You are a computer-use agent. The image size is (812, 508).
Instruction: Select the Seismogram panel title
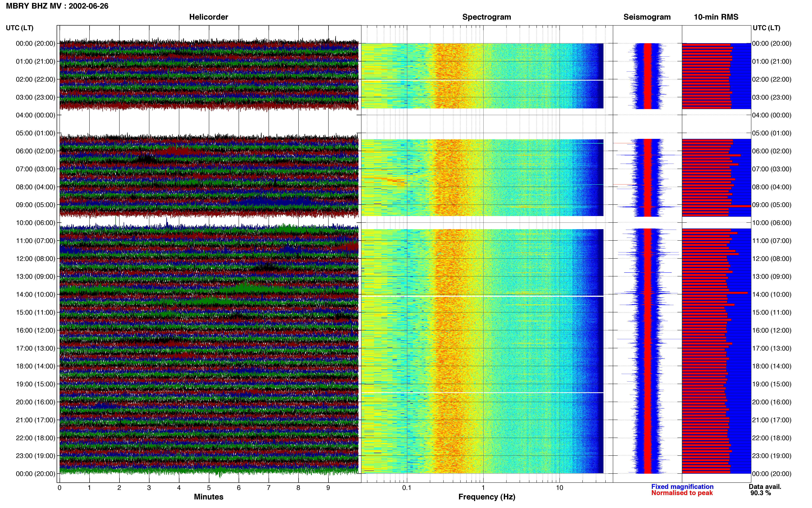point(647,17)
